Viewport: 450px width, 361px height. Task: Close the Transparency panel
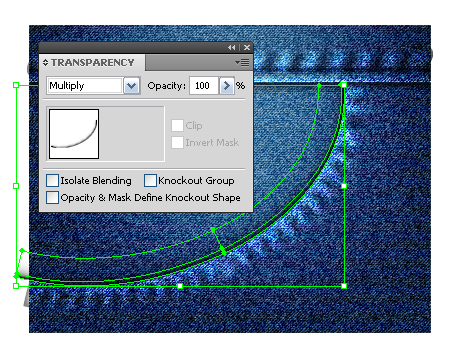point(247,48)
